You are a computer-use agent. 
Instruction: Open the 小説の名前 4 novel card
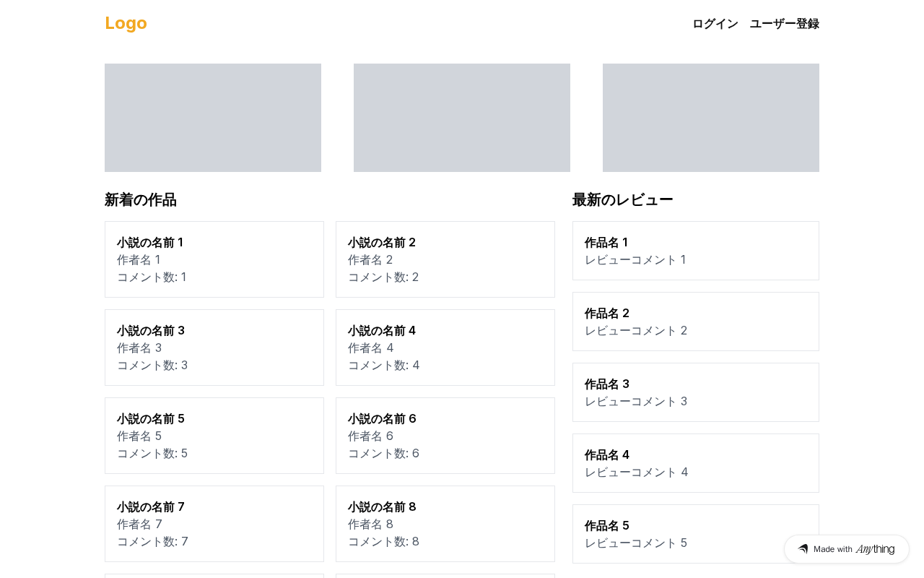coord(445,348)
